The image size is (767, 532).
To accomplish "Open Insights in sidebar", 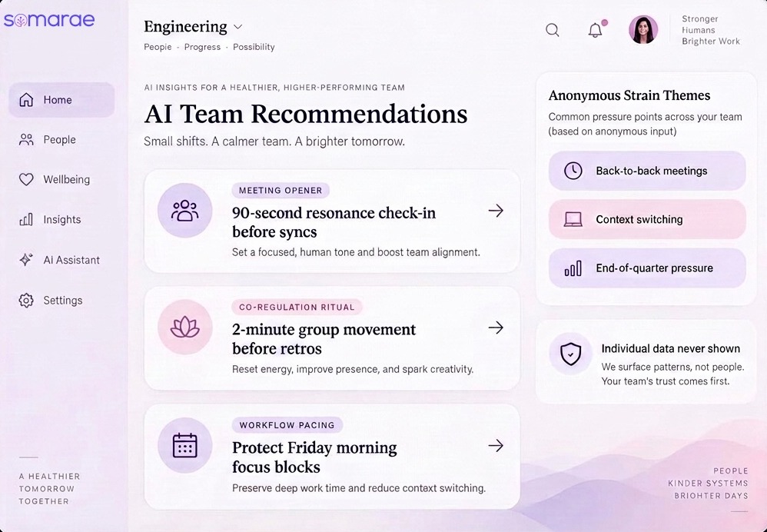I will [61, 220].
